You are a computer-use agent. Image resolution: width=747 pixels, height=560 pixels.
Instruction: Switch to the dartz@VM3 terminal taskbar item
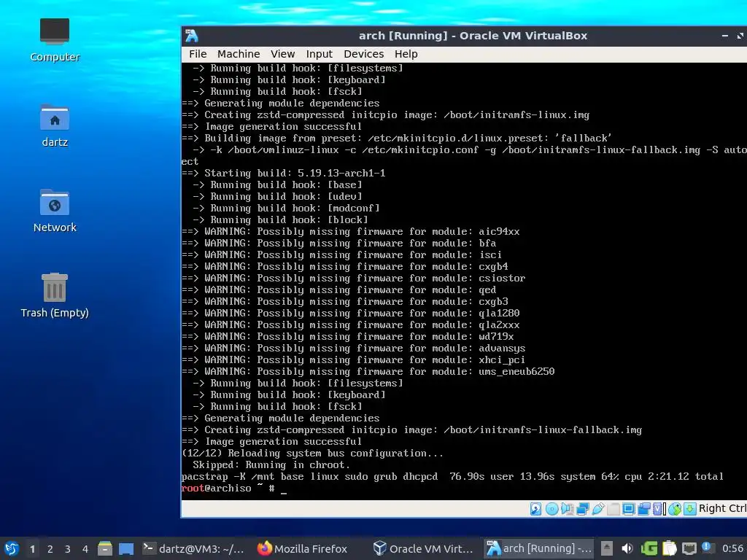pyautogui.click(x=193, y=549)
